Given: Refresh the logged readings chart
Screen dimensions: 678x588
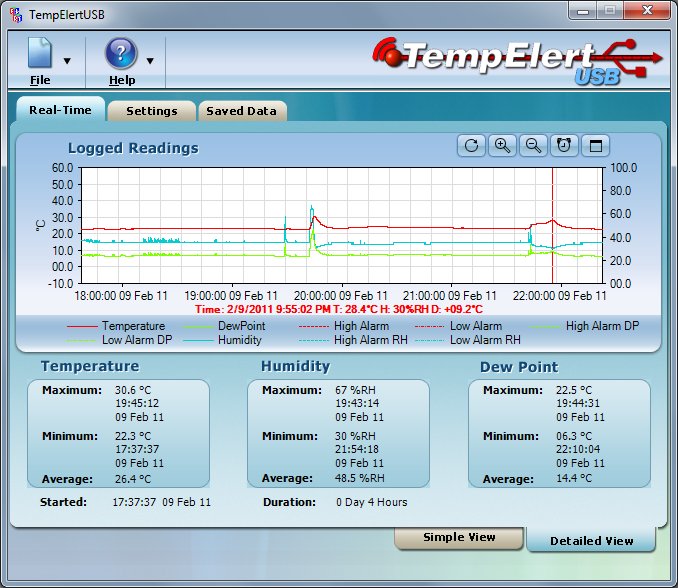Looking at the screenshot, I should pos(471,145).
